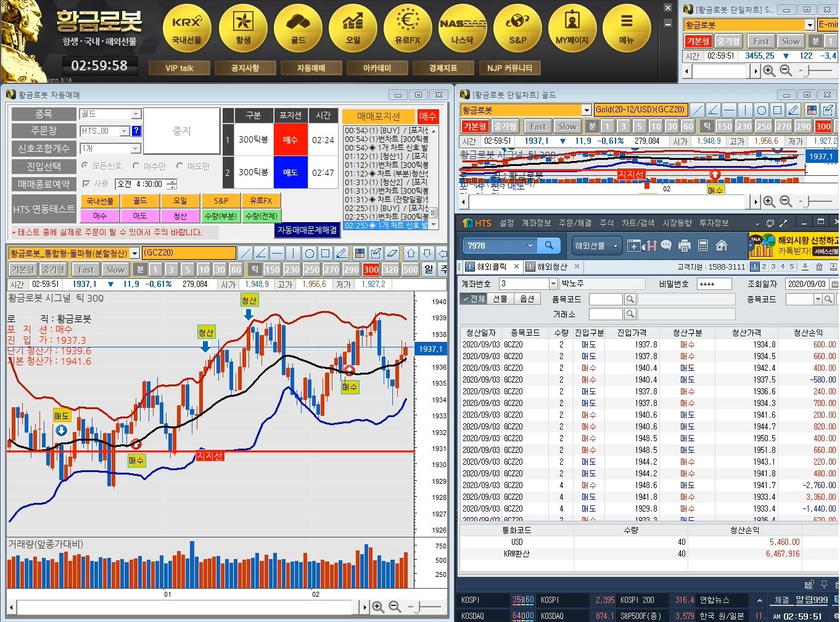This screenshot has width=840, height=622.
Task: Open 신호조합개수 dropdown showing 1개
Action: (x=136, y=149)
